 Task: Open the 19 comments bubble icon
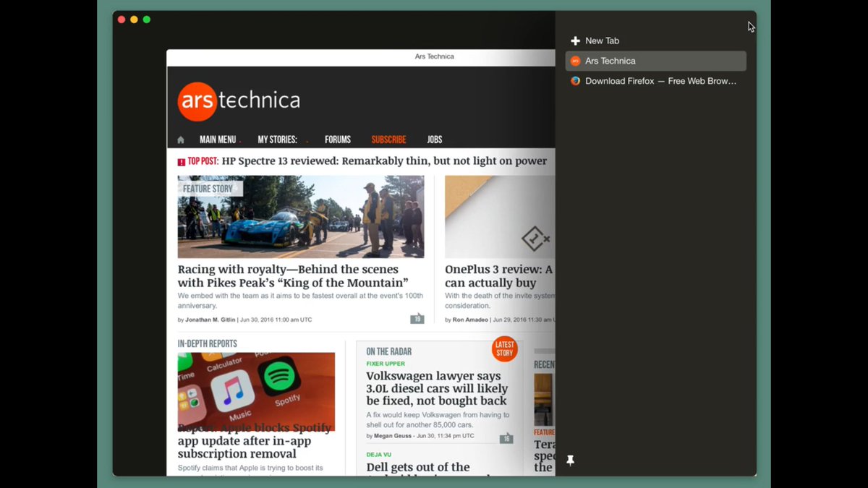pyautogui.click(x=417, y=319)
